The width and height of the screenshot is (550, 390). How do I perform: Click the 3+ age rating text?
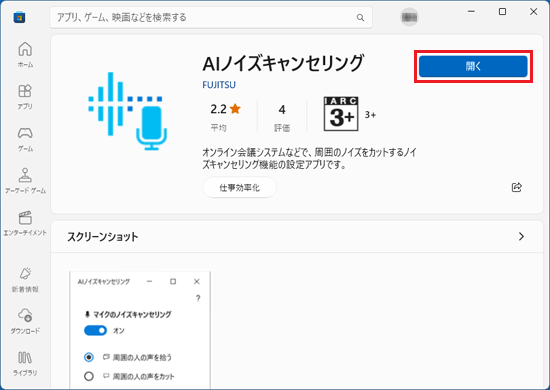370,115
